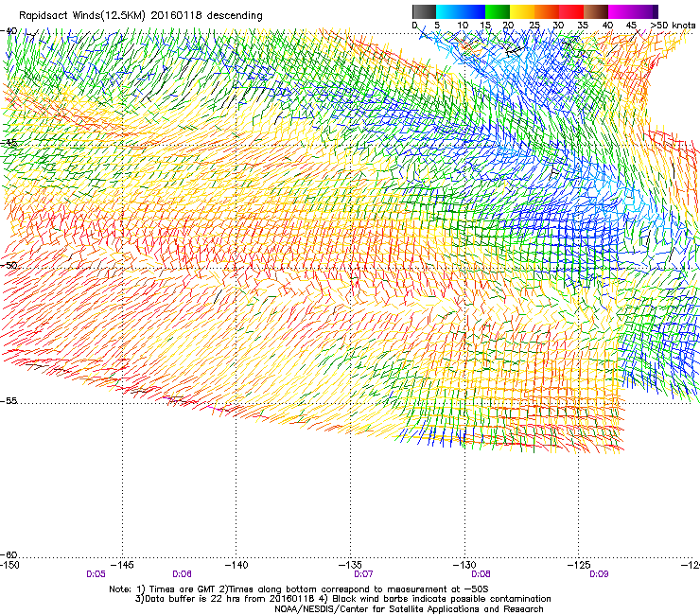Select the red 30-35 knots legend segment

571,11
